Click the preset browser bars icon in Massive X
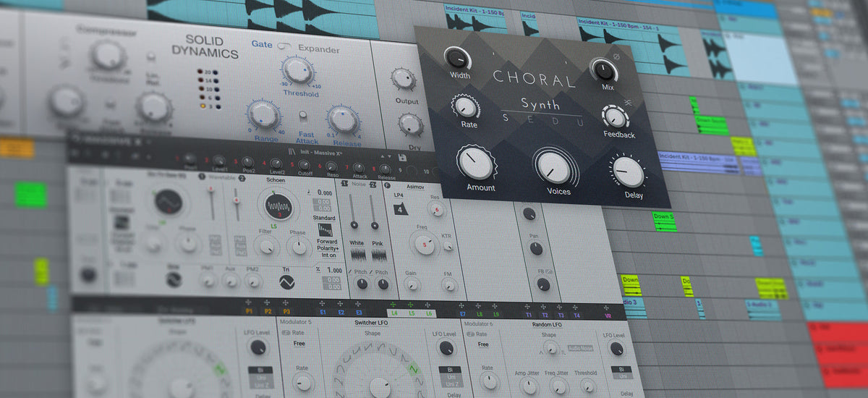Image resolution: width=868 pixels, height=398 pixels. (x=291, y=152)
